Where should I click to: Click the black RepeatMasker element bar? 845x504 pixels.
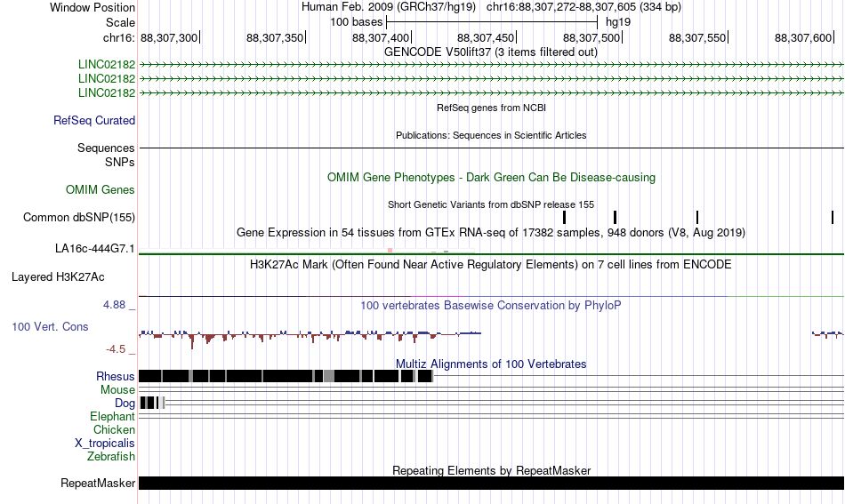coord(492,483)
